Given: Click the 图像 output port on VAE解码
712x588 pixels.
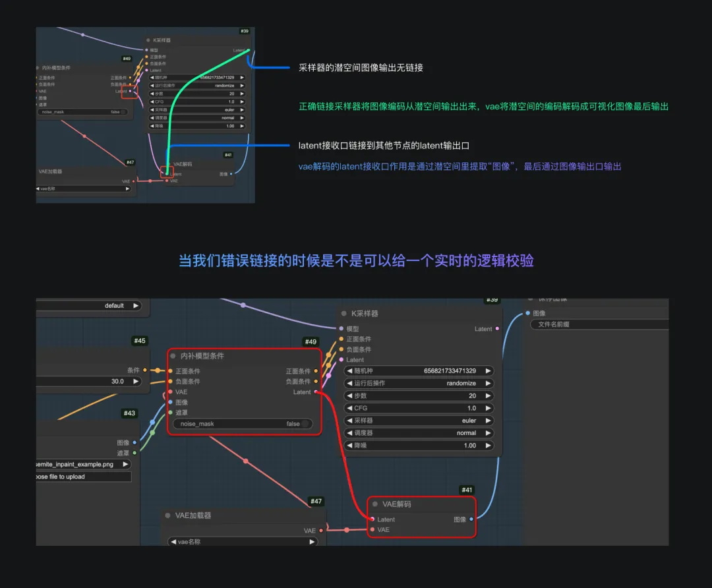Looking at the screenshot, I should point(471,519).
